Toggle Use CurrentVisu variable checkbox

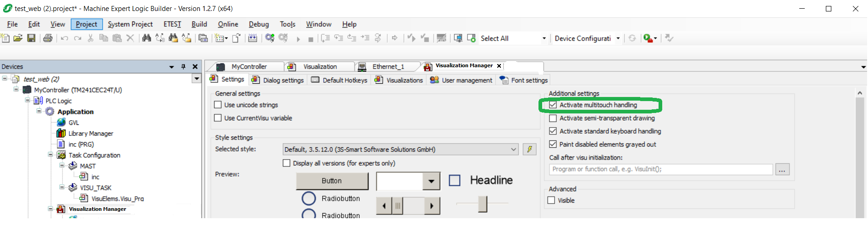tap(218, 118)
